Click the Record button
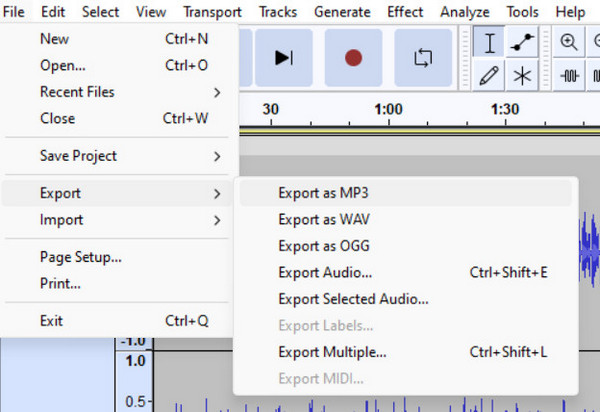The width and height of the screenshot is (600, 412). [x=352, y=57]
